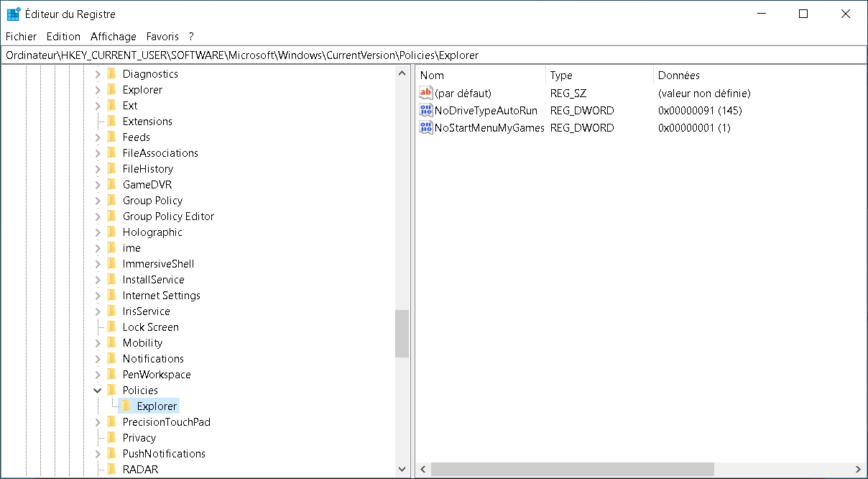Viewport: 868px width, 479px height.
Task: Expand the Group Policy Editor key
Action: point(98,216)
